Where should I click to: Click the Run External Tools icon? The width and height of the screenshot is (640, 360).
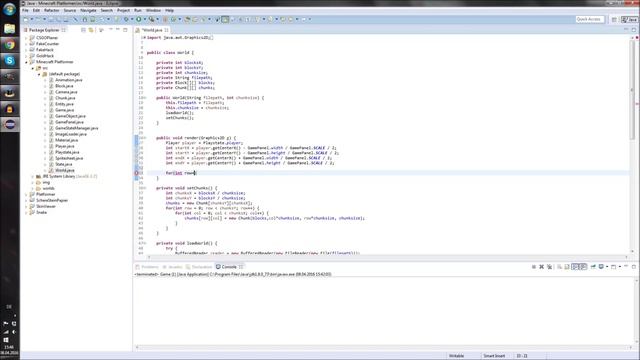(x=151, y=19)
